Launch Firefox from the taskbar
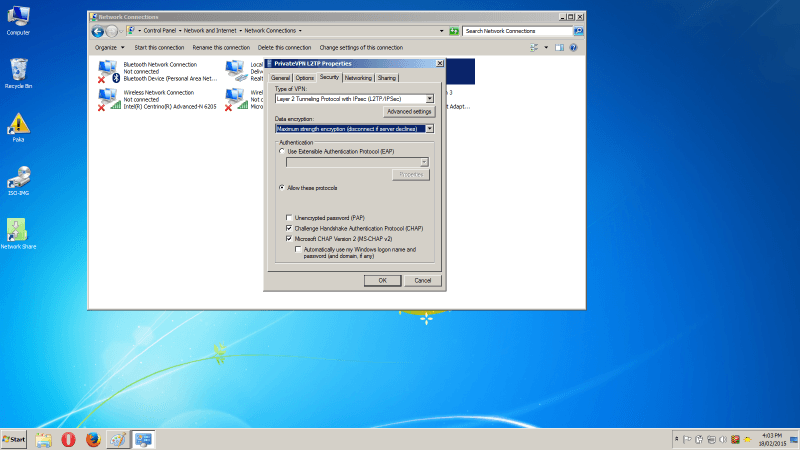Viewport: 800px width, 450px height. 94,439
